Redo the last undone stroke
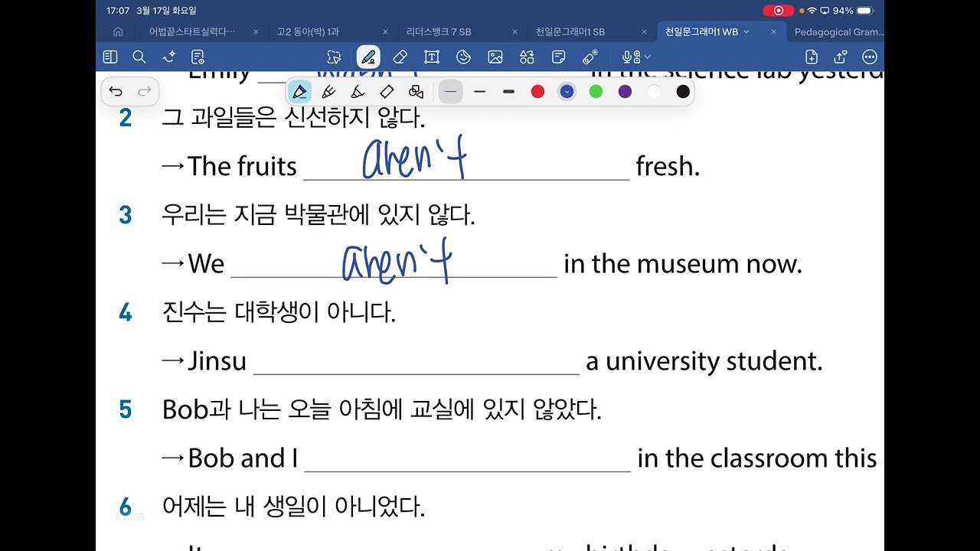Image resolution: width=980 pixels, height=551 pixels. [x=144, y=92]
